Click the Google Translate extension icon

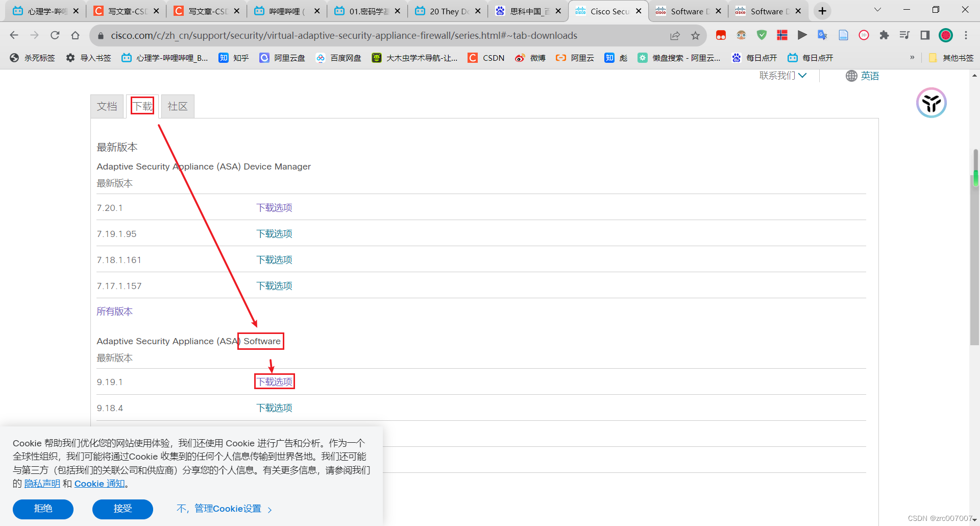[x=823, y=35]
